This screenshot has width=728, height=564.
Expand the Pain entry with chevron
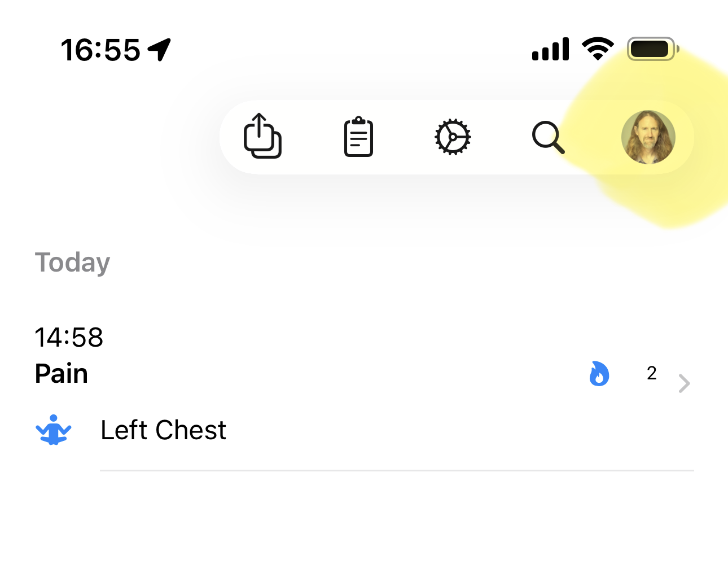(684, 383)
